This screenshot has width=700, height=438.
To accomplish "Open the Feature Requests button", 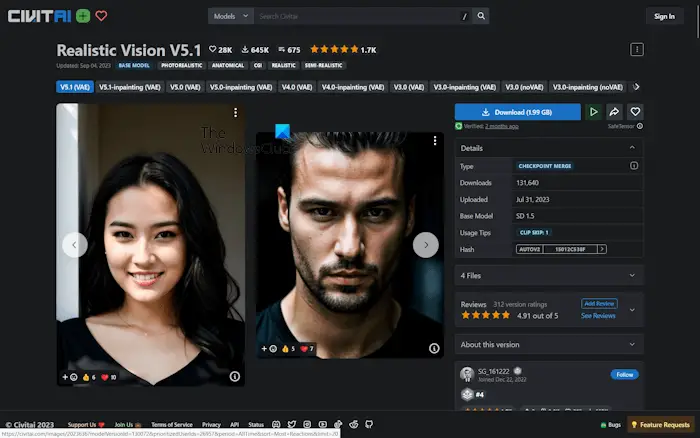I will coord(660,425).
